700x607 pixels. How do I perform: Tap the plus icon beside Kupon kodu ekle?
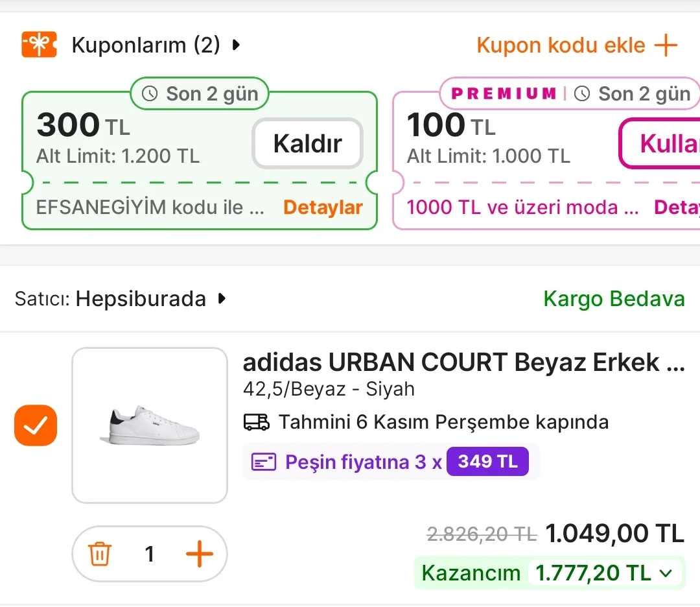[666, 45]
